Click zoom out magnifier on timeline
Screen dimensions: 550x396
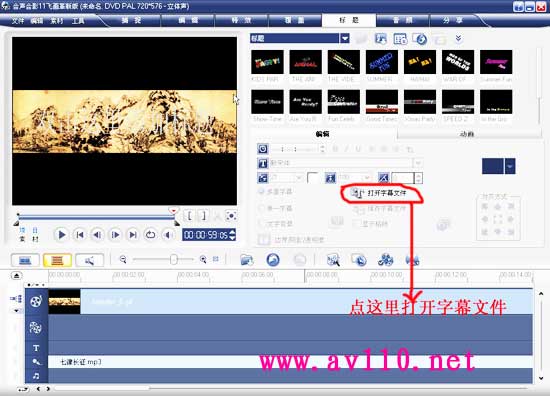click(x=123, y=260)
